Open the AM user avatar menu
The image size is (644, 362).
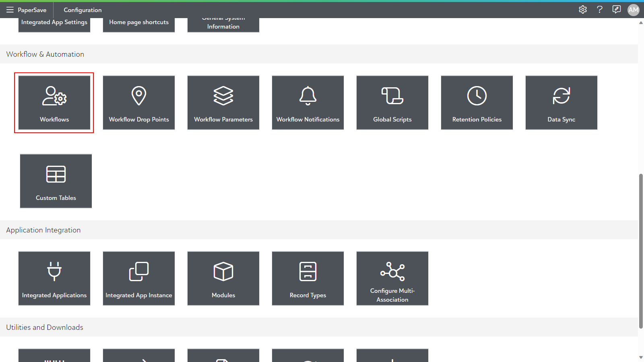tap(634, 10)
